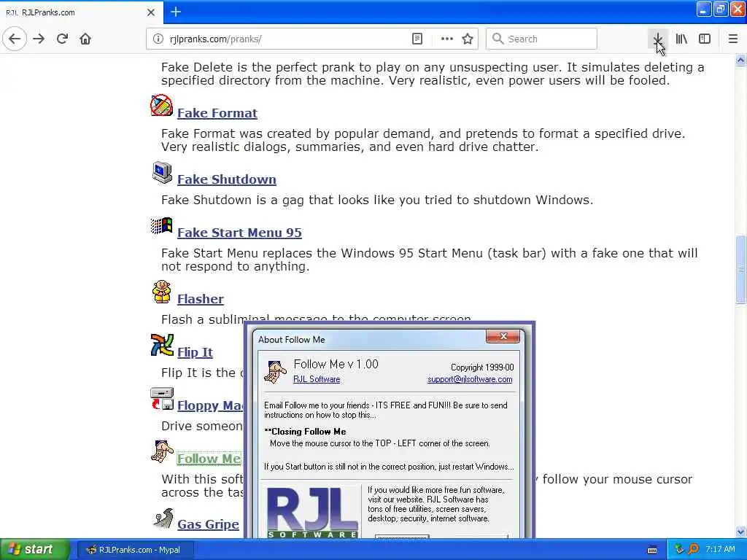Click the system clock showing 7:17 AM

pyautogui.click(x=720, y=550)
